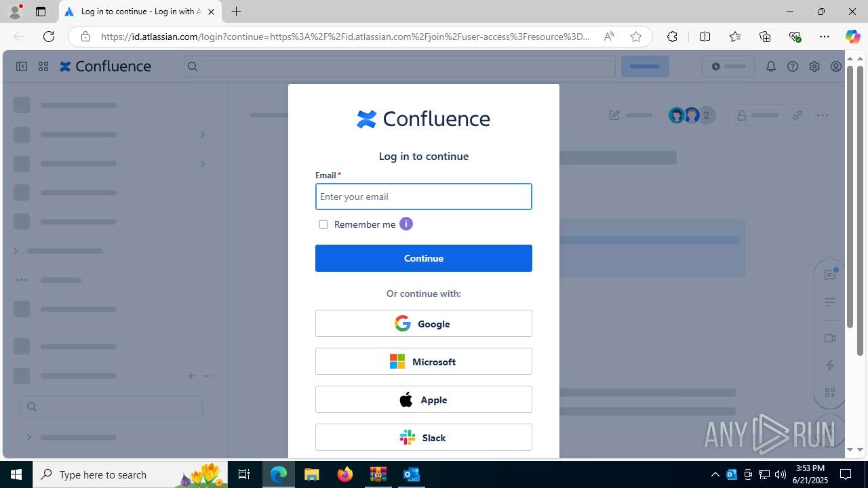The image size is (868, 488).
Task: Open browser Extensions icon
Action: (x=672, y=37)
